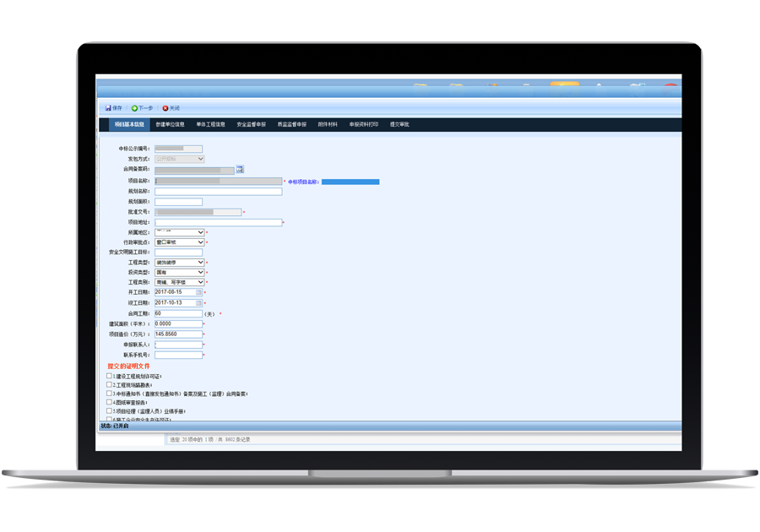760x532 pixels.
Task: Switch to the 参建单位信息 tab
Action: [x=170, y=124]
